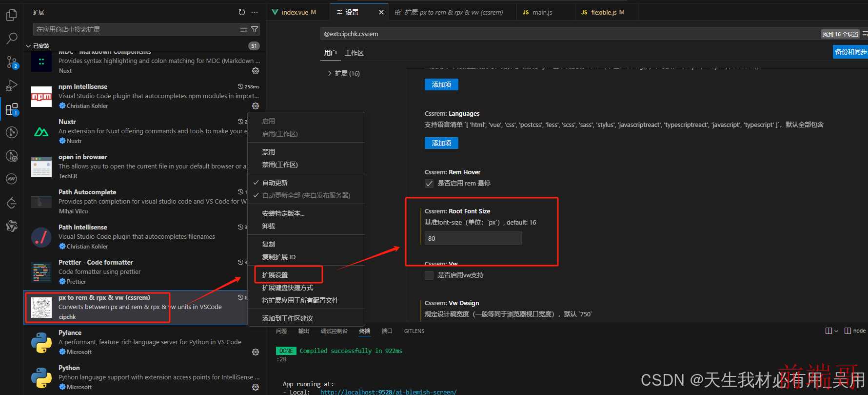The image size is (868, 395).
Task: Click the Prettier extension logo
Action: pos(41,272)
